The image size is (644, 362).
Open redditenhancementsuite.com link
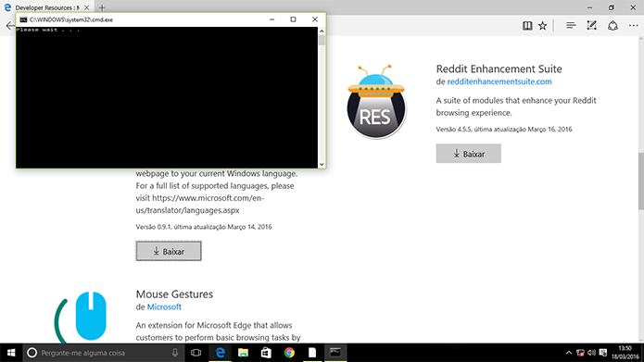click(499, 81)
